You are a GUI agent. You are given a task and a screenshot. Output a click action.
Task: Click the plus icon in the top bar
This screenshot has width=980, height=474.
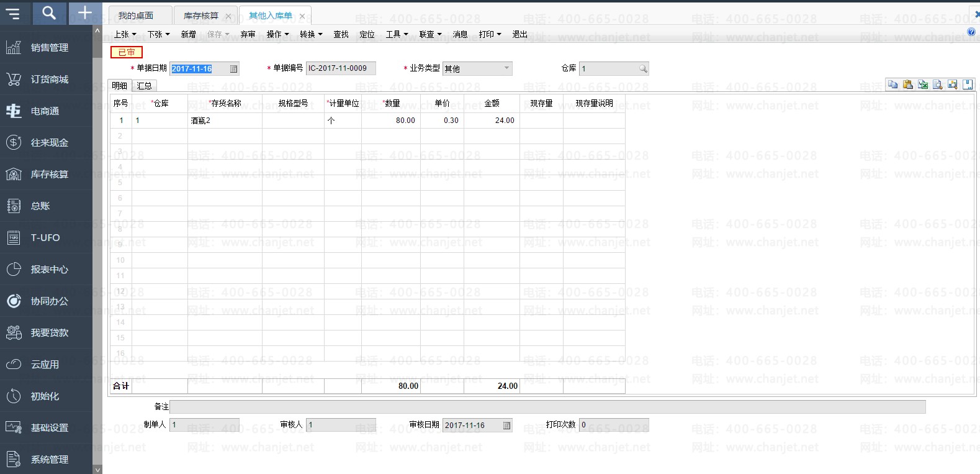tap(84, 12)
